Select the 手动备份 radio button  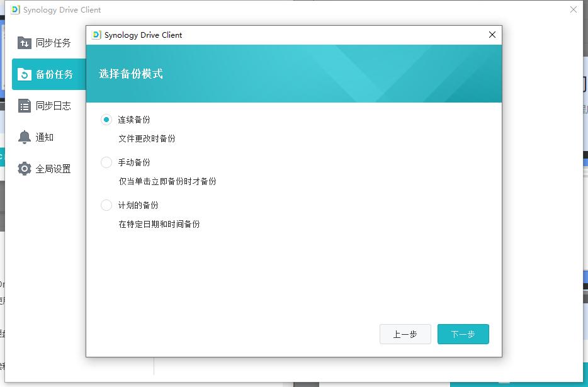click(106, 162)
